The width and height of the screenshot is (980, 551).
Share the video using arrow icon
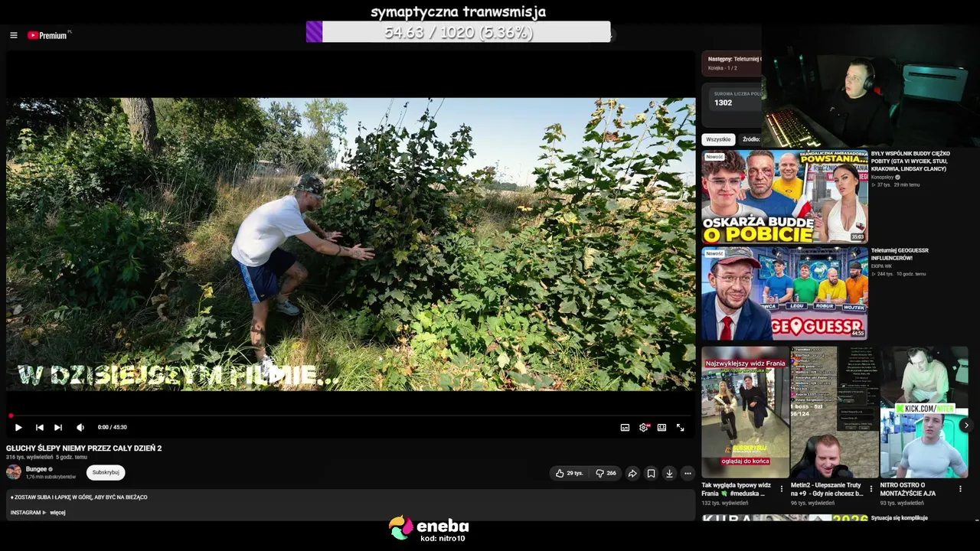[632, 474]
